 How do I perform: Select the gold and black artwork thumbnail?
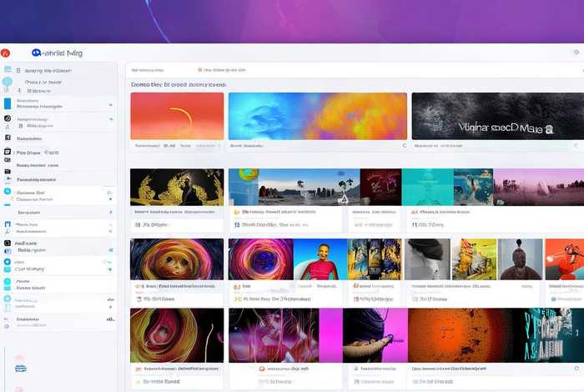[x=177, y=187]
